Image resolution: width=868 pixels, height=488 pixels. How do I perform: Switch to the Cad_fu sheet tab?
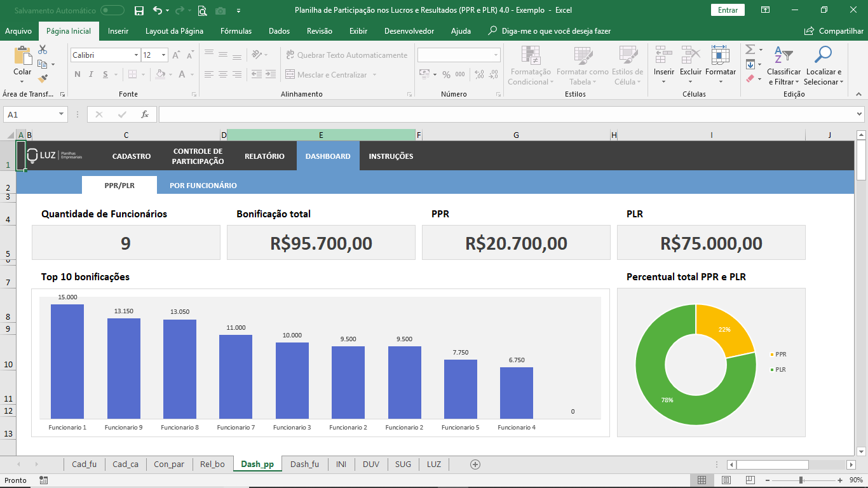85,464
